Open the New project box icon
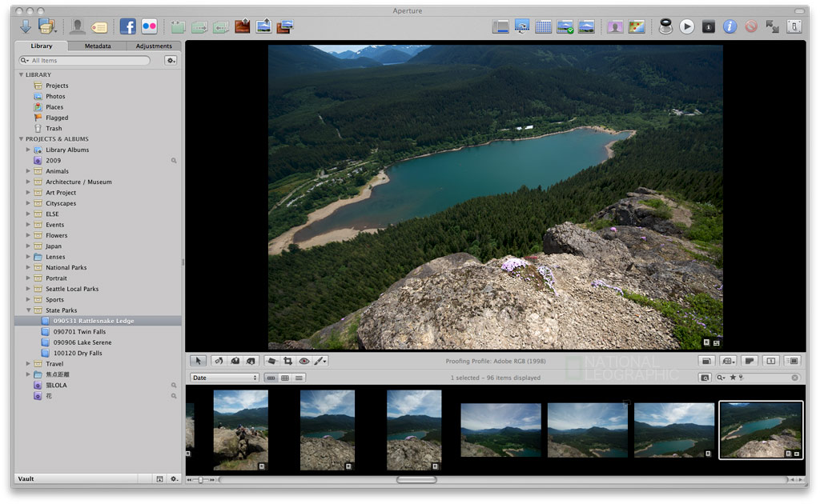 point(46,26)
